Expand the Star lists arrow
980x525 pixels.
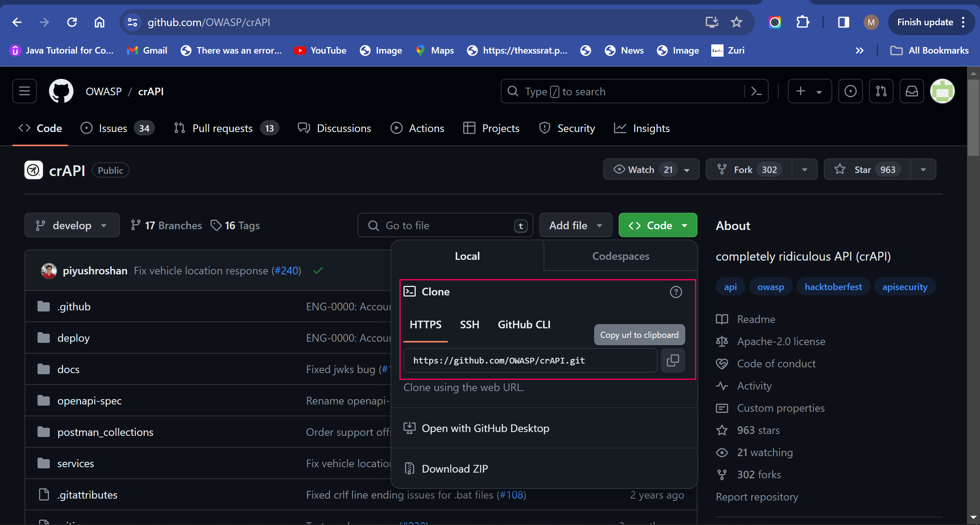923,169
